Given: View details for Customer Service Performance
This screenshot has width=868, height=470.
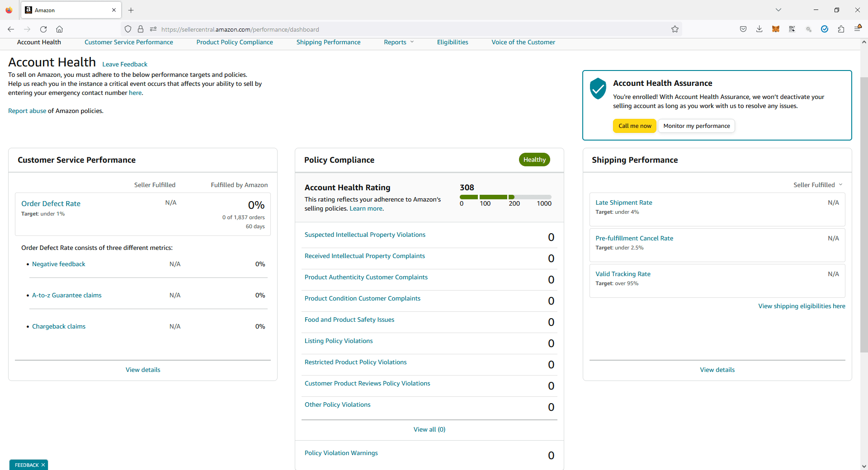Looking at the screenshot, I should [143, 370].
